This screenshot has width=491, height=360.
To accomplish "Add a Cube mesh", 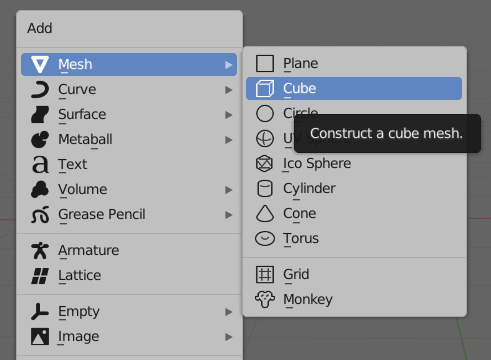I will [x=354, y=88].
